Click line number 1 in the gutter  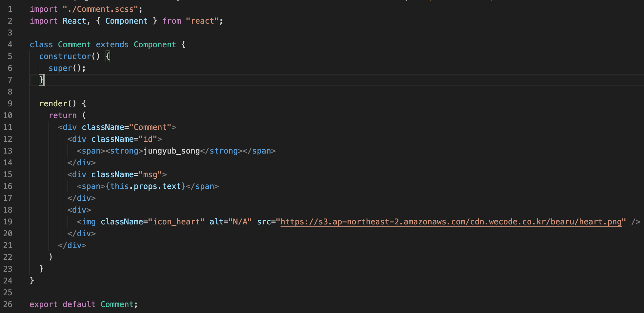10,9
